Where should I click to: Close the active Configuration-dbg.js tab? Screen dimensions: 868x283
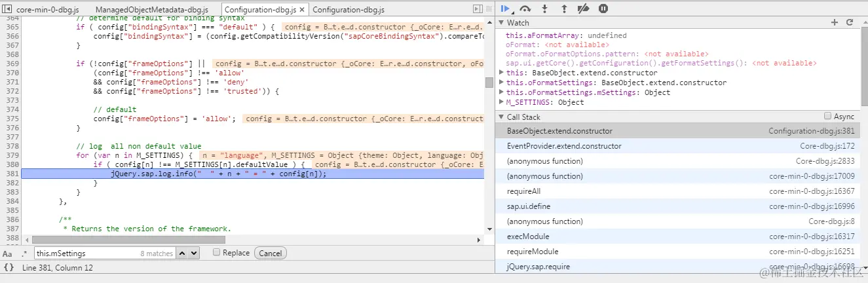302,10
